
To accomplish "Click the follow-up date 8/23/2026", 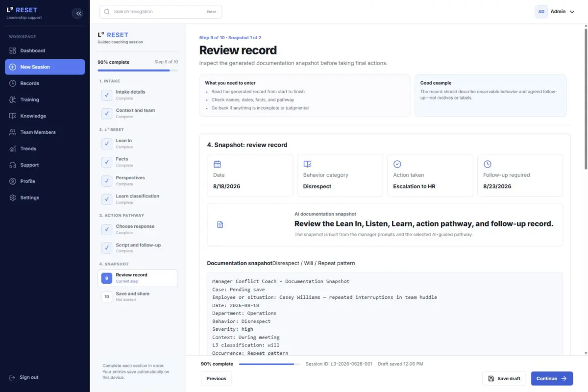I will 497,186.
